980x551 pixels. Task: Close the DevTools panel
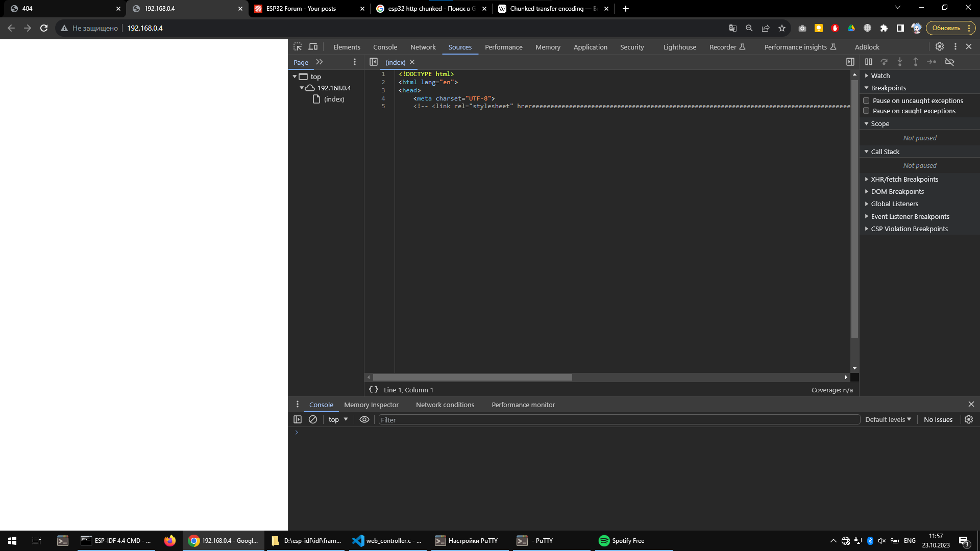(969, 46)
